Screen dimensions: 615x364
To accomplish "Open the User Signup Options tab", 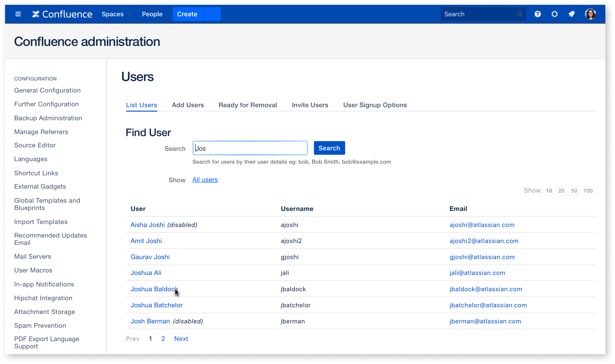I will pyautogui.click(x=375, y=105).
